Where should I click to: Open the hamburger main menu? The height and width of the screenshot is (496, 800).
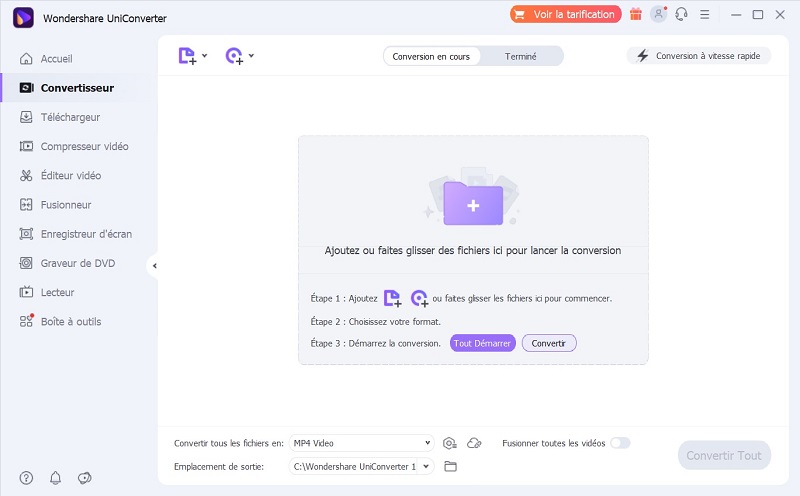pos(705,15)
